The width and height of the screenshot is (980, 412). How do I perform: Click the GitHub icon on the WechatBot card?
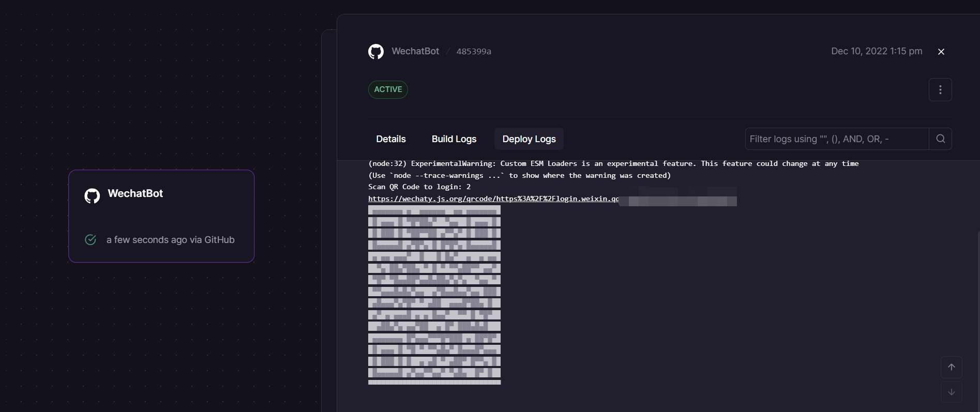(92, 196)
